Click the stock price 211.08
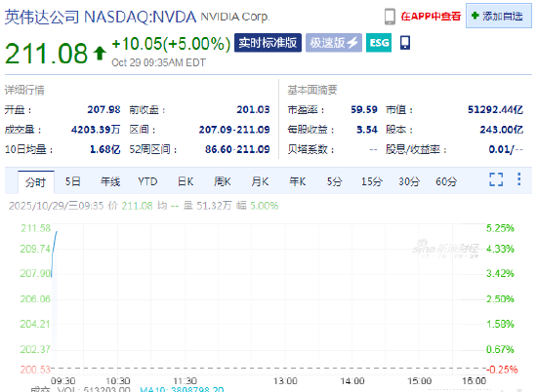The height and width of the screenshot is (392, 537). click(x=46, y=54)
